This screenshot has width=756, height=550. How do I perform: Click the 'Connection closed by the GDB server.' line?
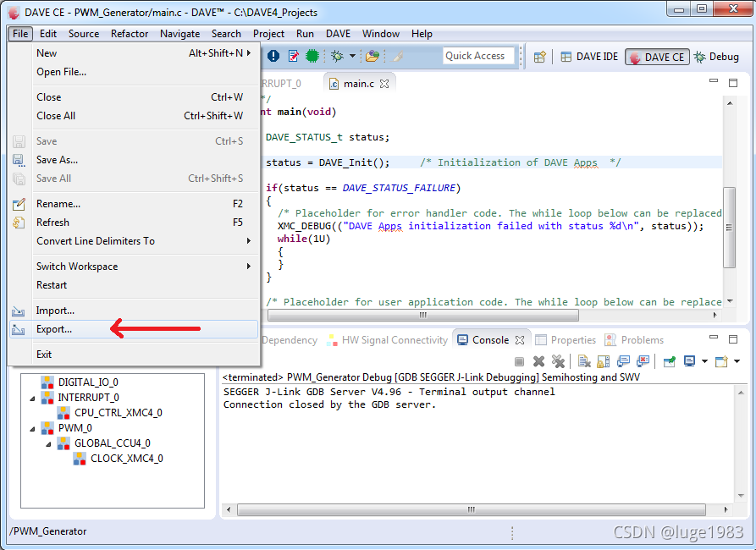pyautogui.click(x=329, y=404)
